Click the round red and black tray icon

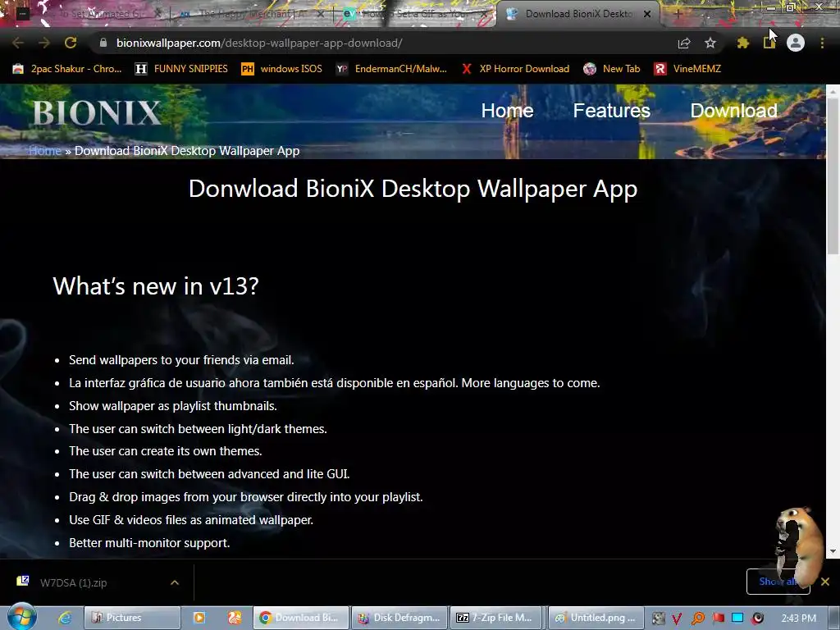pyautogui.click(x=757, y=619)
